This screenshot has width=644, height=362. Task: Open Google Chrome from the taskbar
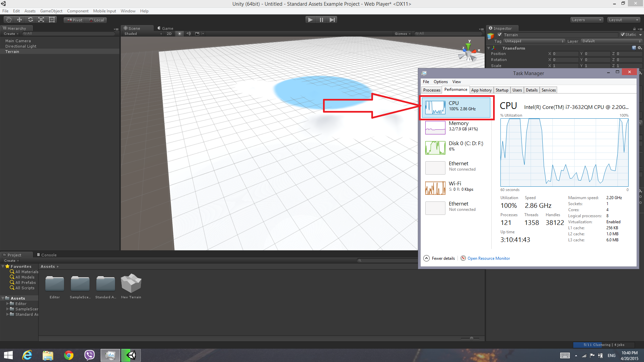coord(68,355)
